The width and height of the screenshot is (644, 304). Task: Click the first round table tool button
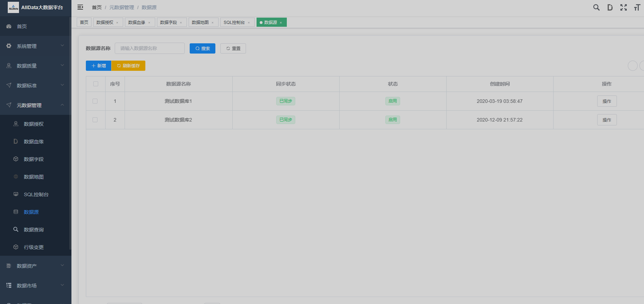point(633,66)
